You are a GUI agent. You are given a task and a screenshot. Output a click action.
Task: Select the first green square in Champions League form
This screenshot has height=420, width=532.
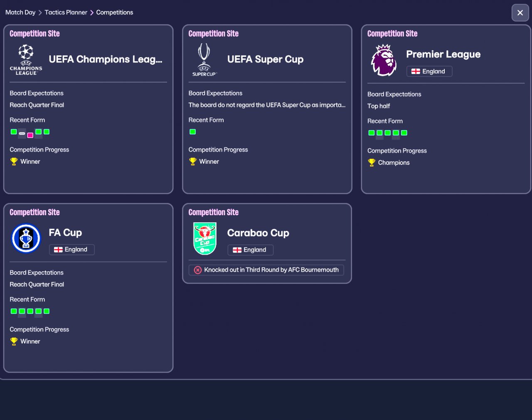pos(14,132)
